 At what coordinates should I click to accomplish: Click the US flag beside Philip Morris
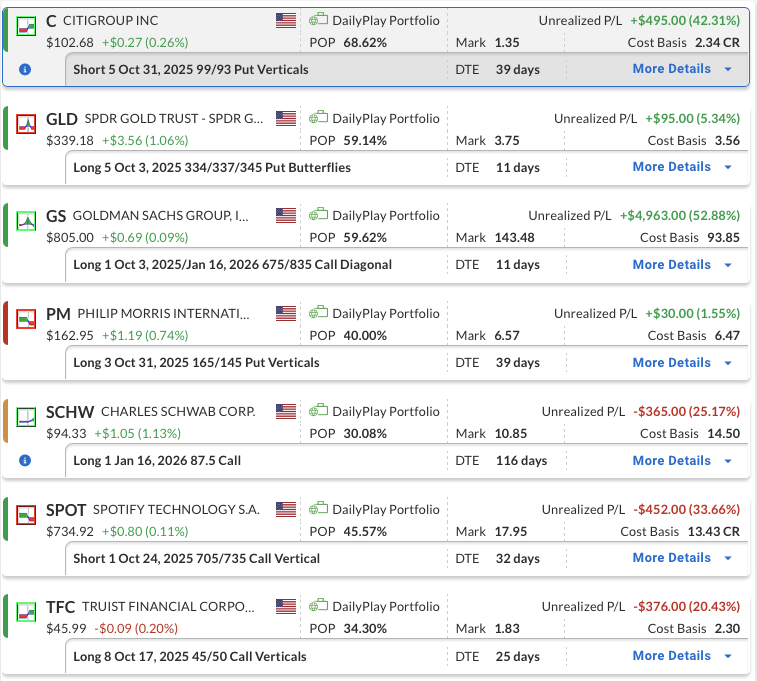click(x=286, y=314)
